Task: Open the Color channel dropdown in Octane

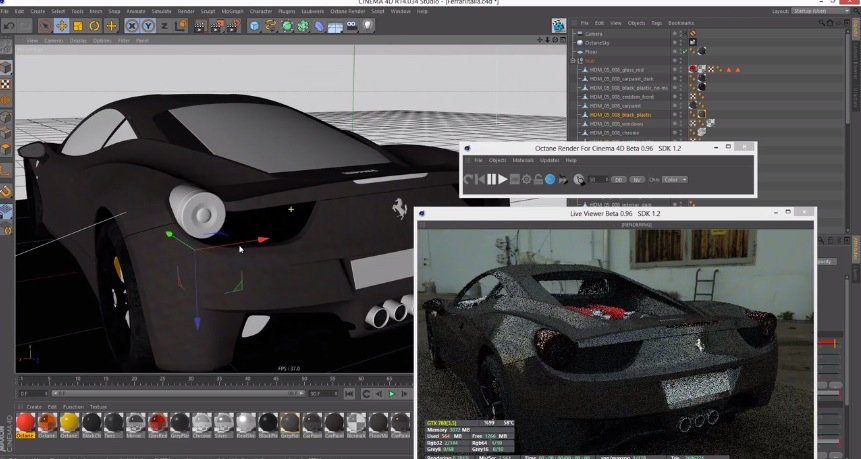Action: [673, 179]
